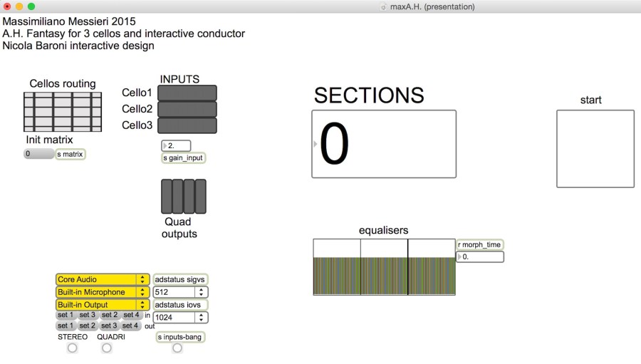
Task: Click the large start button box
Action: [x=595, y=148]
